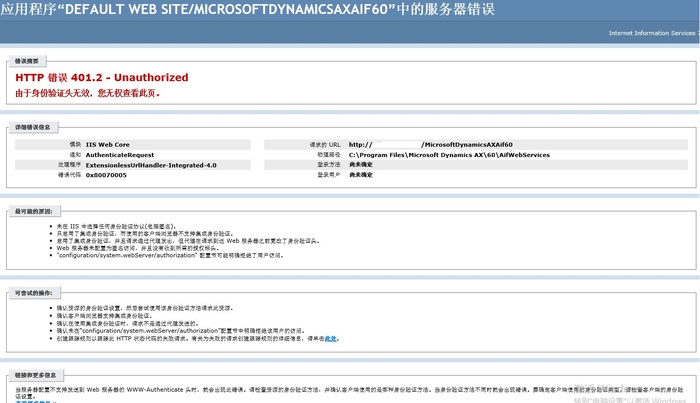700x403 pixels.
Task: Select the module value IIS Web Core
Action: coord(108,145)
